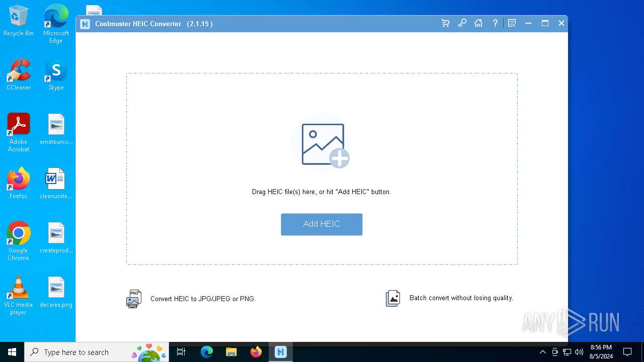Image resolution: width=644 pixels, height=362 pixels.
Task: Select the amateurco... image file on desktop
Action: (56, 129)
